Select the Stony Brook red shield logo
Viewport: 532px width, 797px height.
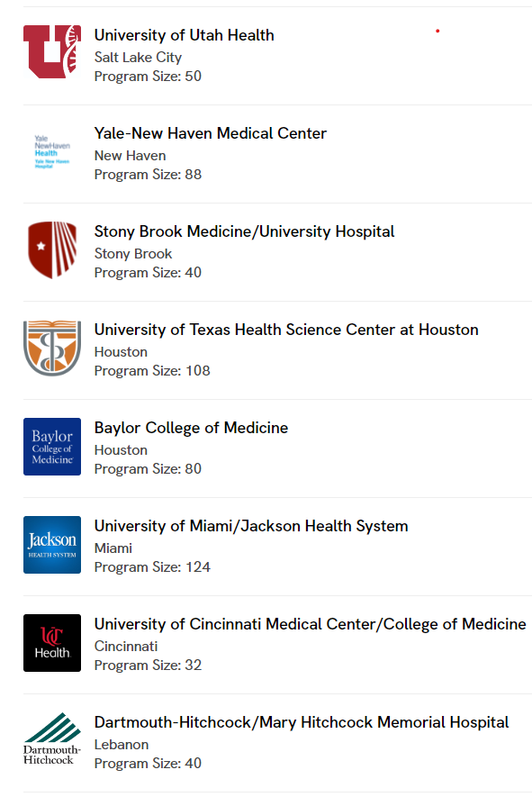[x=52, y=249]
